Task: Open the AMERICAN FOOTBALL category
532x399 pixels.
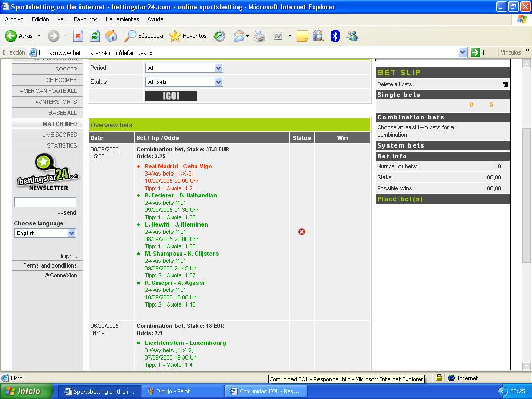Action: [x=48, y=91]
